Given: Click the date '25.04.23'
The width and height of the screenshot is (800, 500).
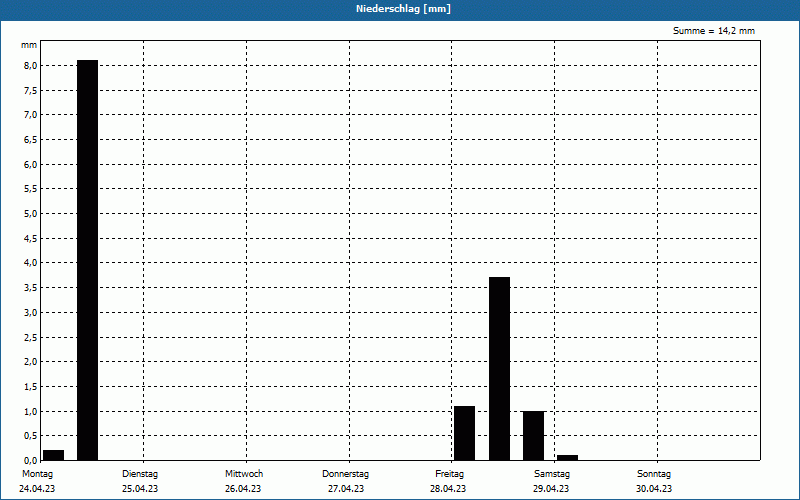Looking at the screenshot, I should (140, 489).
